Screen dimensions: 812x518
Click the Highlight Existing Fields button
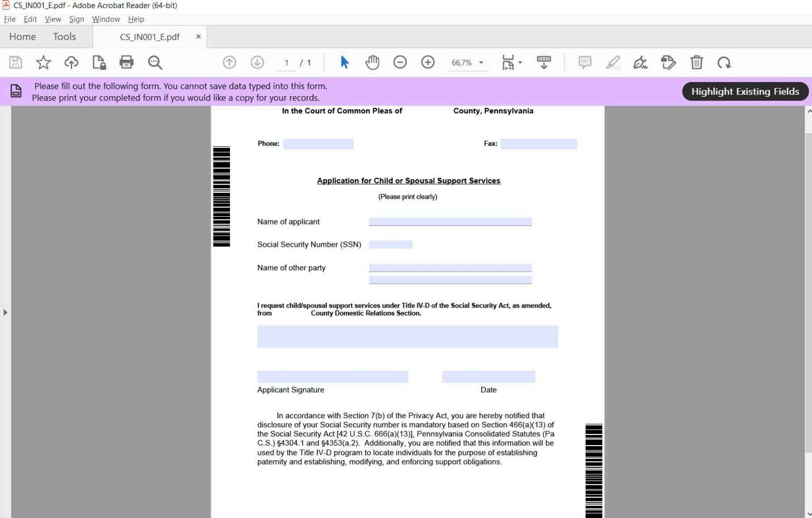tap(745, 91)
